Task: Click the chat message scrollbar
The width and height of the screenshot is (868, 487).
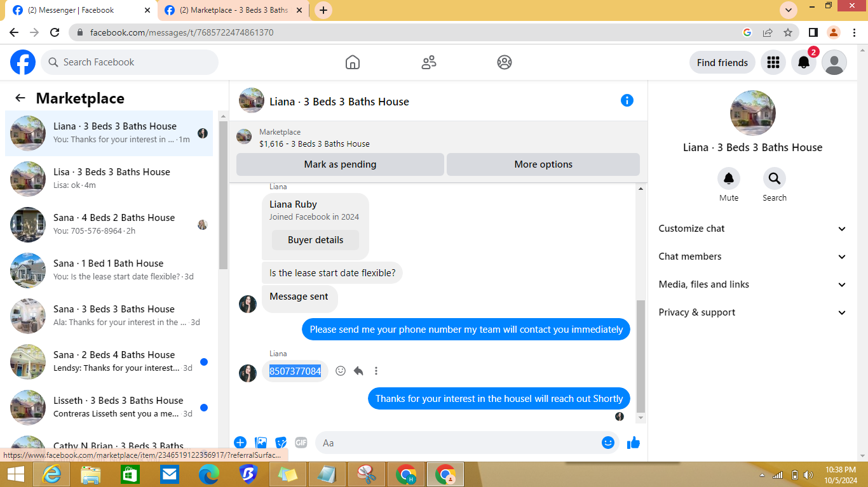Action: pos(641,356)
